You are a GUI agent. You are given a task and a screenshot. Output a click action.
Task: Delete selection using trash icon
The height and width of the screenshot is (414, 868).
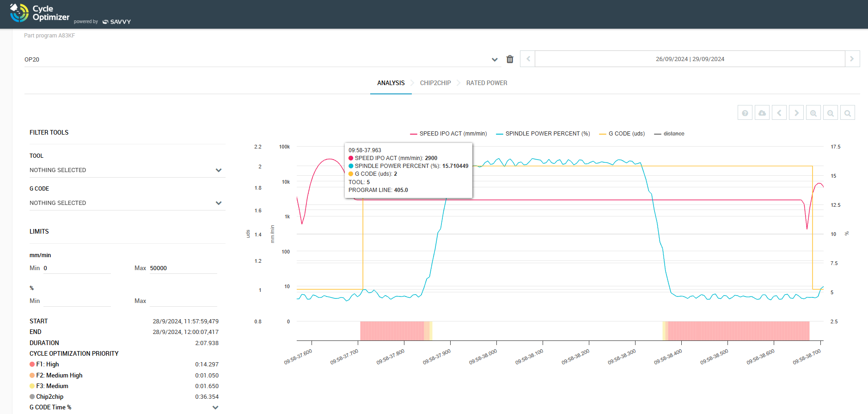click(510, 59)
